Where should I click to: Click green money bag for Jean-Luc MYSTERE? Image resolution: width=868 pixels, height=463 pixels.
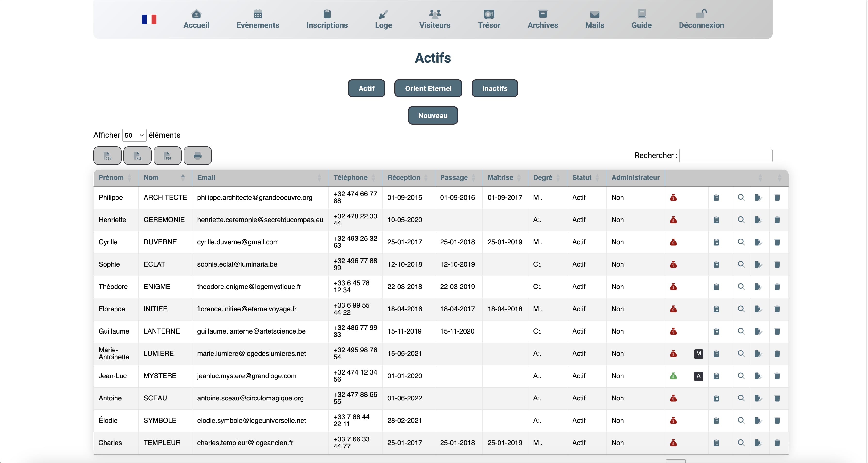(x=673, y=376)
